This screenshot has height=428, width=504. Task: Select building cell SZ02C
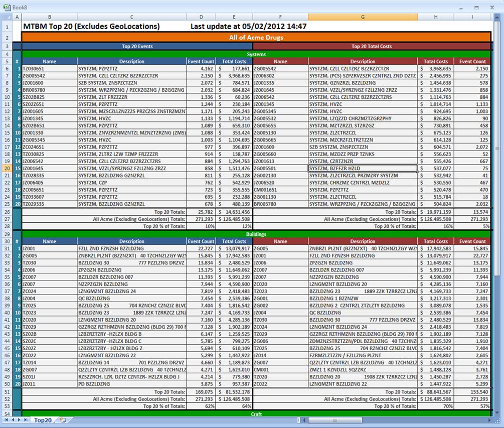coord(50,341)
